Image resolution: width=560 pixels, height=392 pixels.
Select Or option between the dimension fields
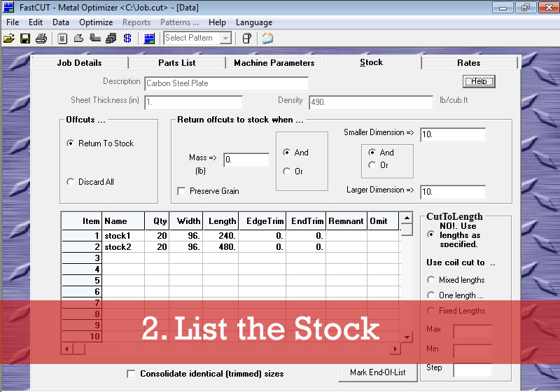(378, 165)
